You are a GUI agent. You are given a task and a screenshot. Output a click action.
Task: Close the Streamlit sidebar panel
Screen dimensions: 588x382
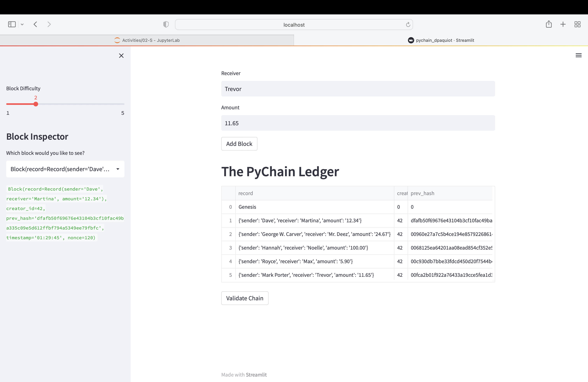point(121,56)
